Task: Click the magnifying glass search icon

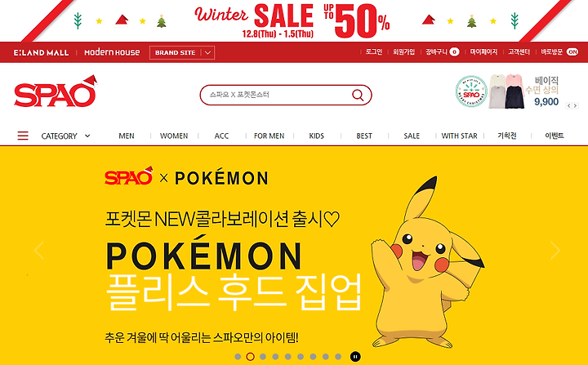Action: pos(358,96)
